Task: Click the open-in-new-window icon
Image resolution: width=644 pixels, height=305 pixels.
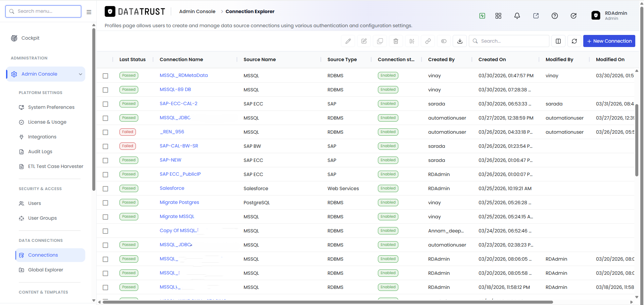Action: tap(536, 16)
